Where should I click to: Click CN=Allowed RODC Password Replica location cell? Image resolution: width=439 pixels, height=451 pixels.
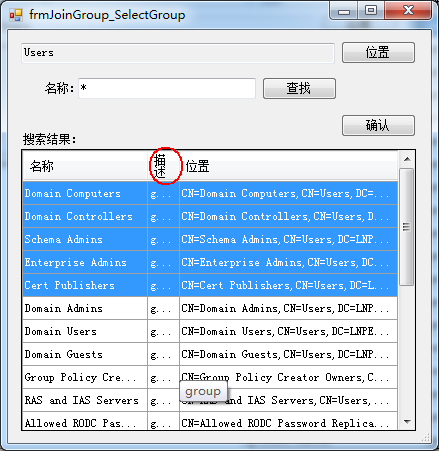[288, 421]
